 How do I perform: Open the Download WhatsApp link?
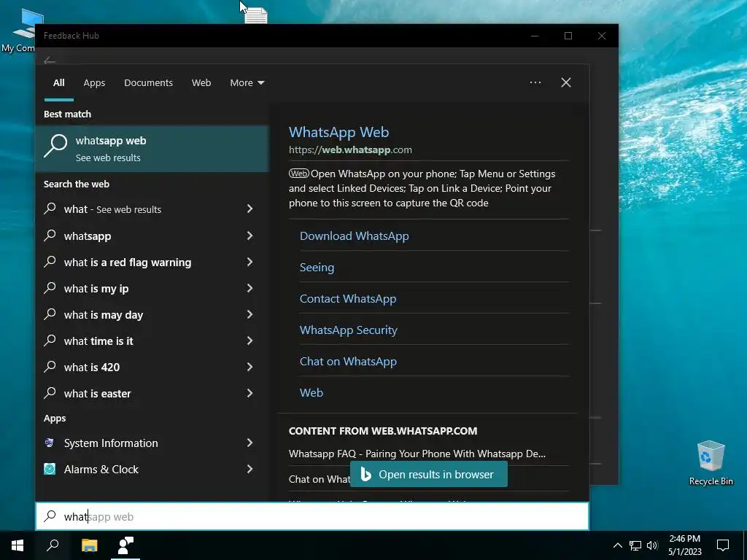point(354,236)
